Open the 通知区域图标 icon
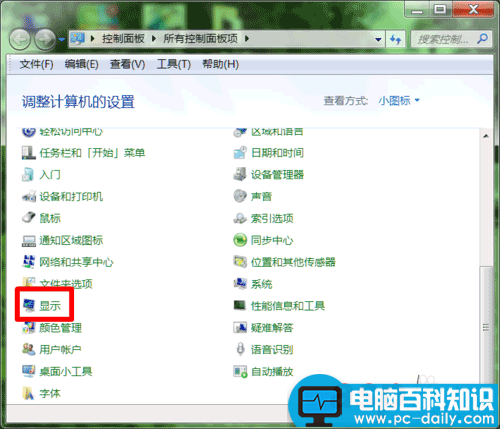Image resolution: width=500 pixels, height=429 pixels. tap(29, 240)
